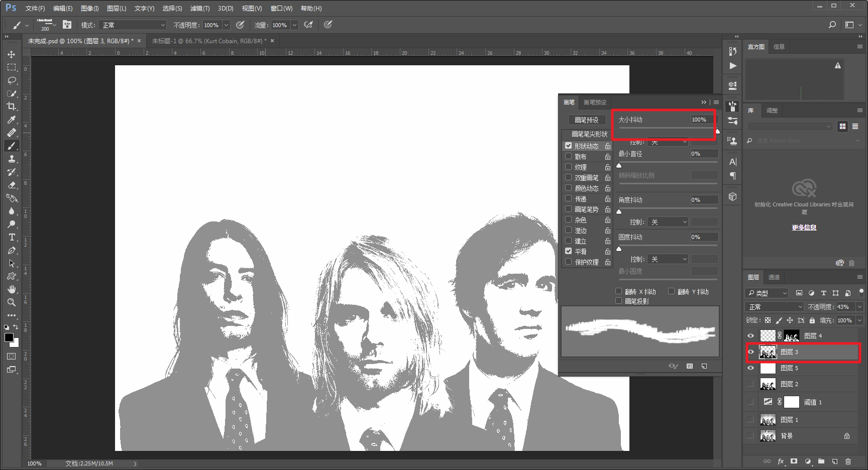Open layer blend mode 正常 dropdown
868x470 pixels.
775,307
